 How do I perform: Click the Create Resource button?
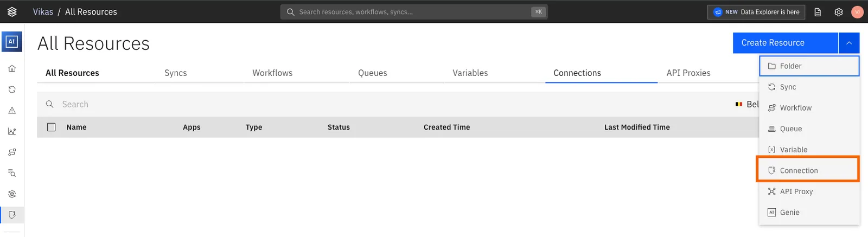click(x=785, y=43)
